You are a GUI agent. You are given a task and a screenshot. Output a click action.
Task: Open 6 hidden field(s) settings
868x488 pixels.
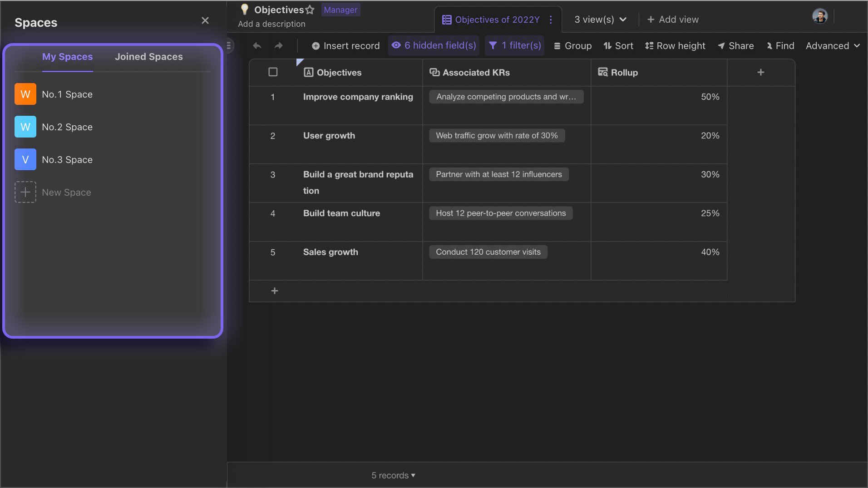pos(434,45)
